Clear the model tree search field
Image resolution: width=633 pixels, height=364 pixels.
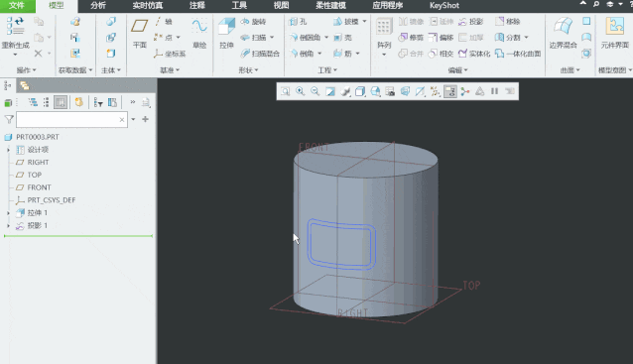pos(122,119)
